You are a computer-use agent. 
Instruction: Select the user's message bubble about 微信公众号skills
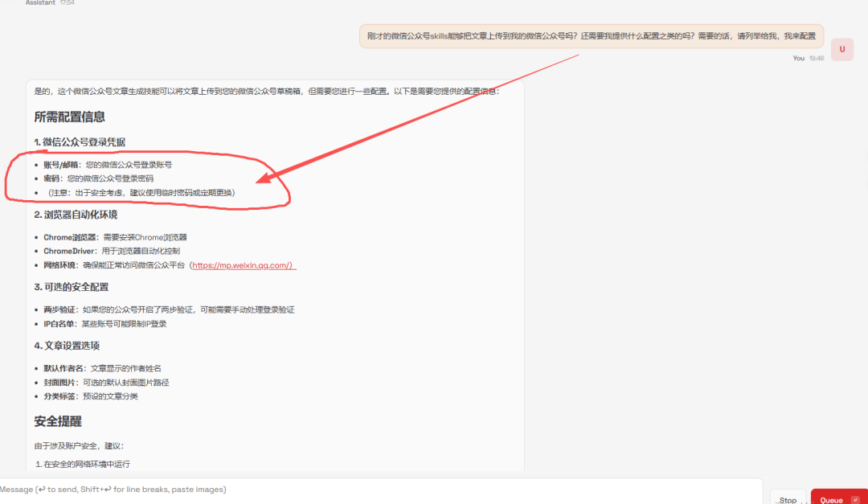point(591,36)
